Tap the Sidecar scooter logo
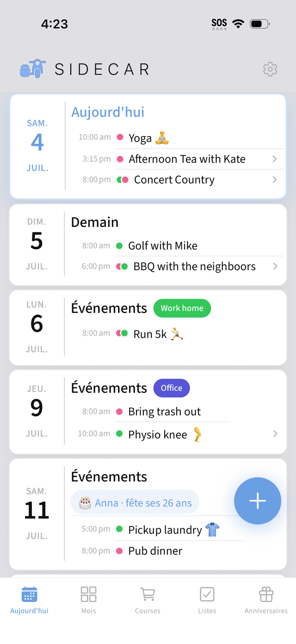The height and width of the screenshot is (644, 296). click(32, 69)
